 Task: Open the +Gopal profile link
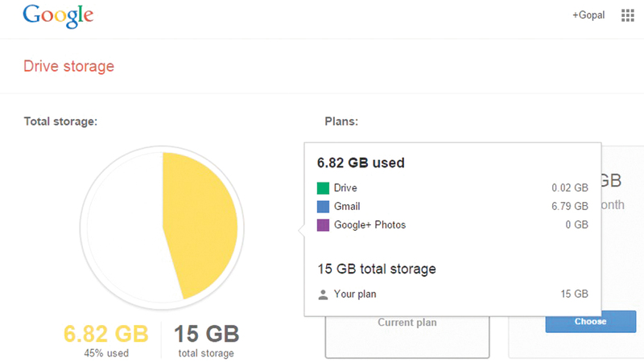coord(588,15)
